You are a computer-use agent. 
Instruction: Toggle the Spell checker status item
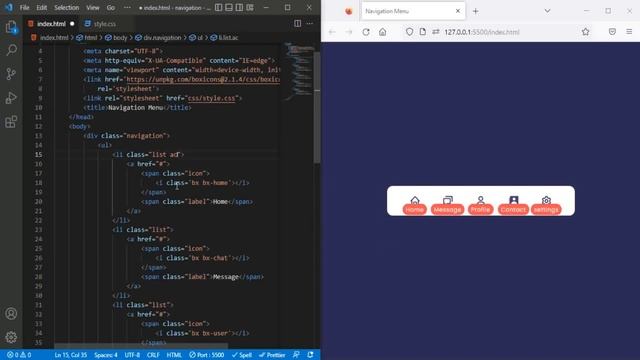coord(242,355)
